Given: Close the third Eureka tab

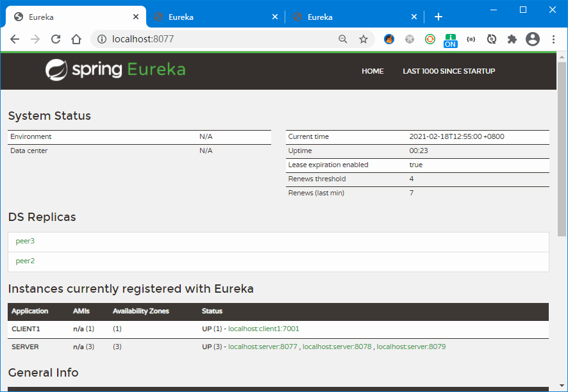Looking at the screenshot, I should pos(414,17).
